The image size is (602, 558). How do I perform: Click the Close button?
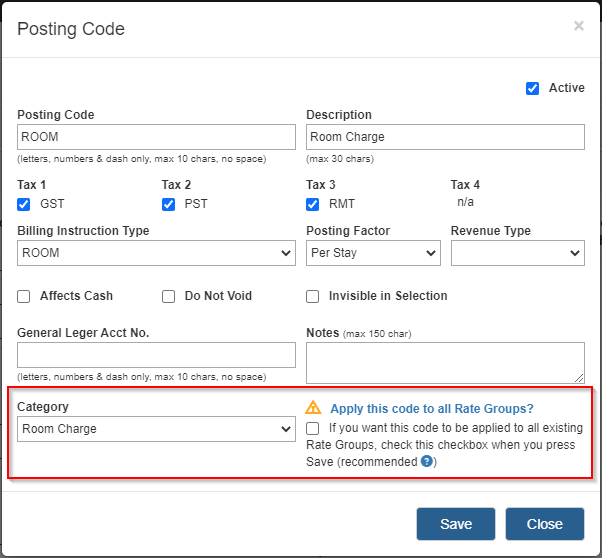[x=545, y=524]
